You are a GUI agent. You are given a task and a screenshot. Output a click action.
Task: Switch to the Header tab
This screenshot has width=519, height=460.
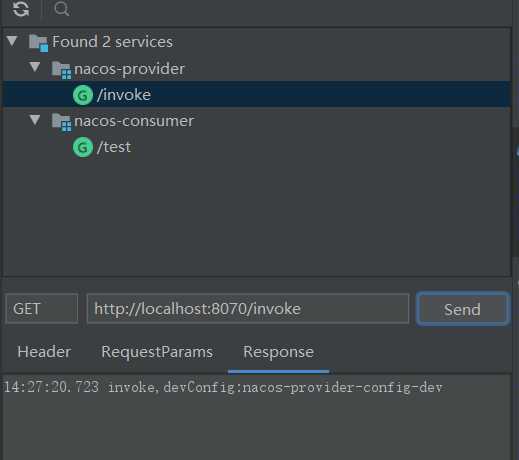44,352
